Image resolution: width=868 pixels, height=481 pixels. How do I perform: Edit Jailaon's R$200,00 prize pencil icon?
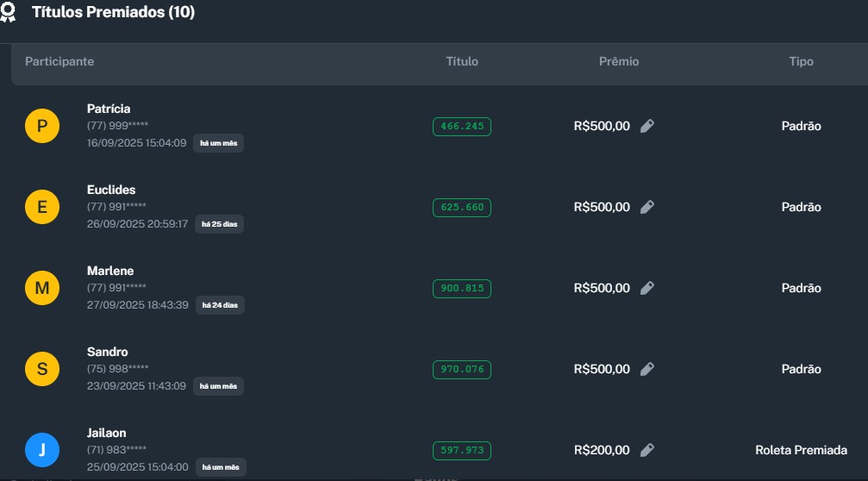click(647, 450)
